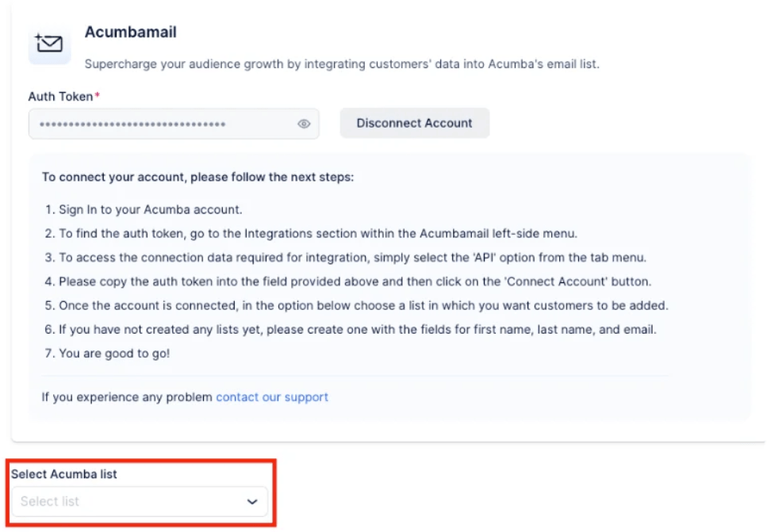Click the To connect your account heading
The height and width of the screenshot is (532, 767).
click(198, 177)
